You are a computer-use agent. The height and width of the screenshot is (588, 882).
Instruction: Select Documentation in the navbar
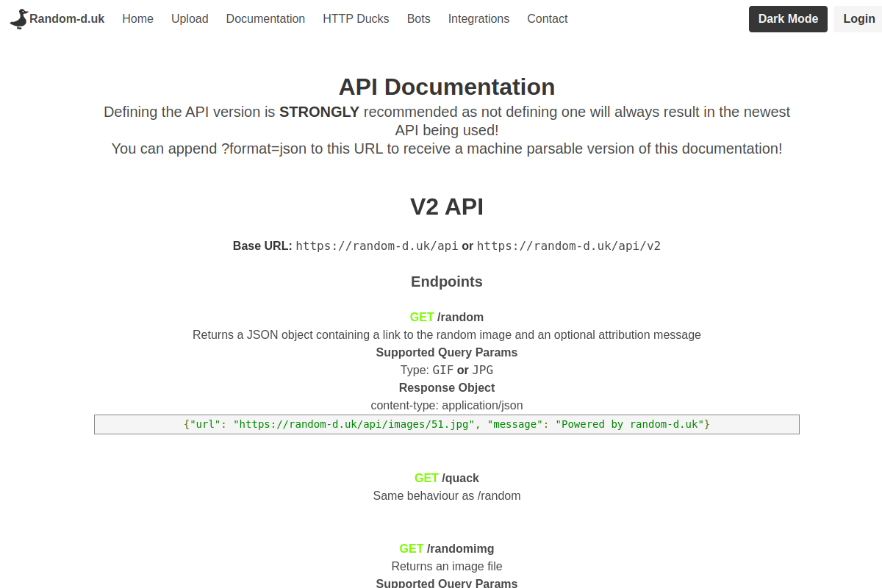click(265, 19)
